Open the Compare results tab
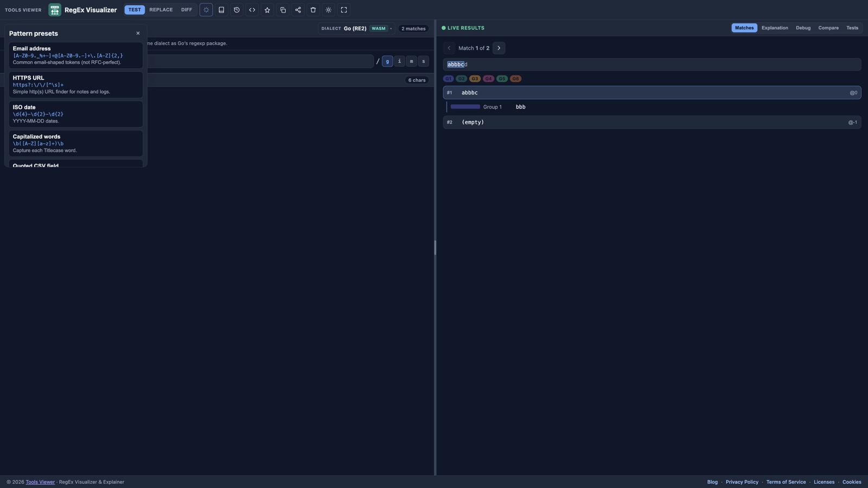868x488 pixels. 828,28
